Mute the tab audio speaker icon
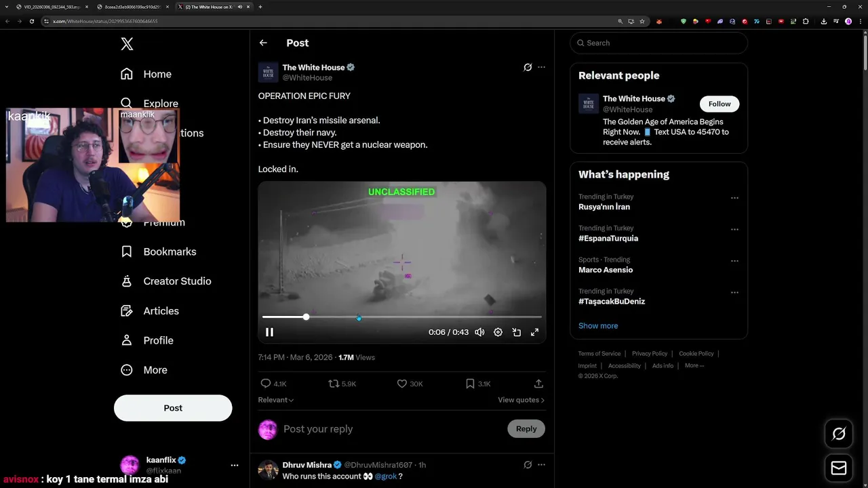This screenshot has width=868, height=488. (239, 7)
